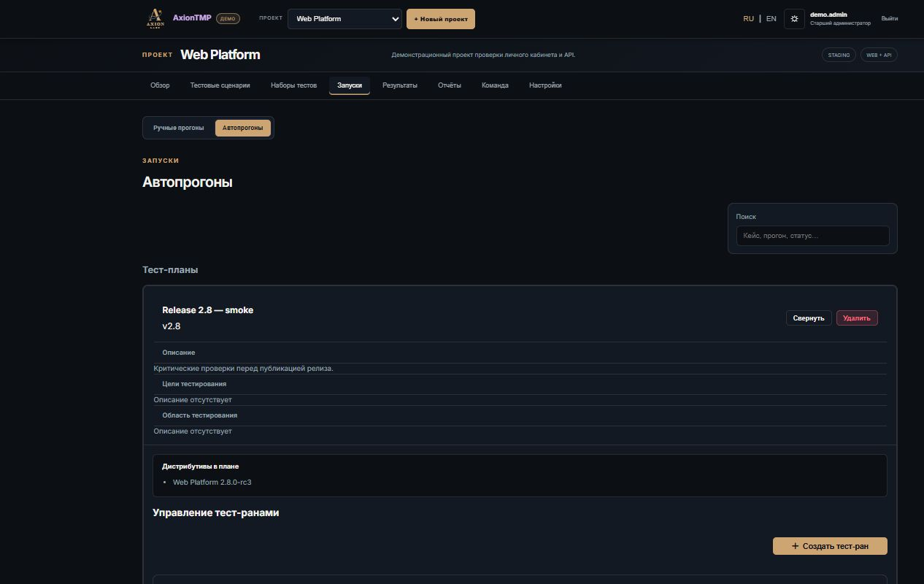Select the Автопрогоны toggle button
The height and width of the screenshot is (584, 924).
pyautogui.click(x=243, y=128)
